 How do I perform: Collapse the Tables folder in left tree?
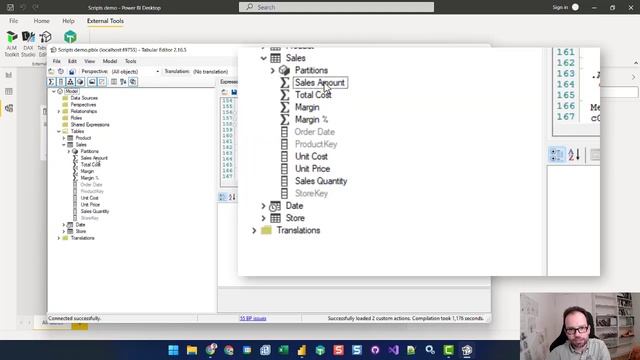pyautogui.click(x=59, y=131)
